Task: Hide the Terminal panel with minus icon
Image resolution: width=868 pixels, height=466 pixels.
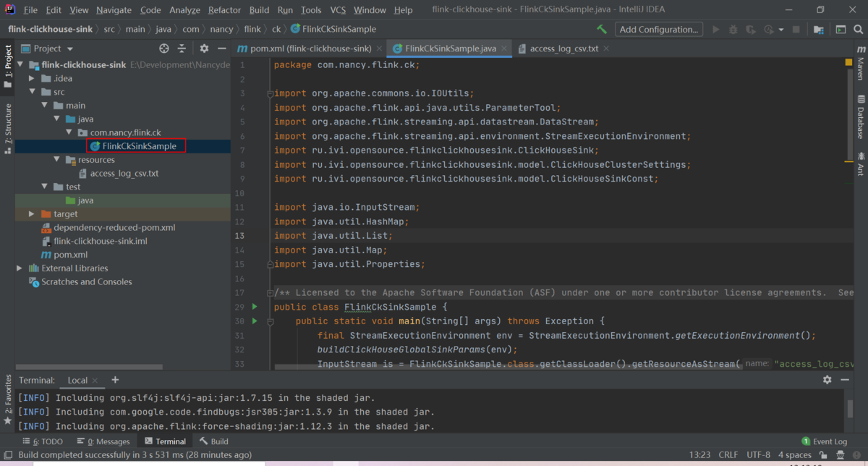Action: (845, 380)
